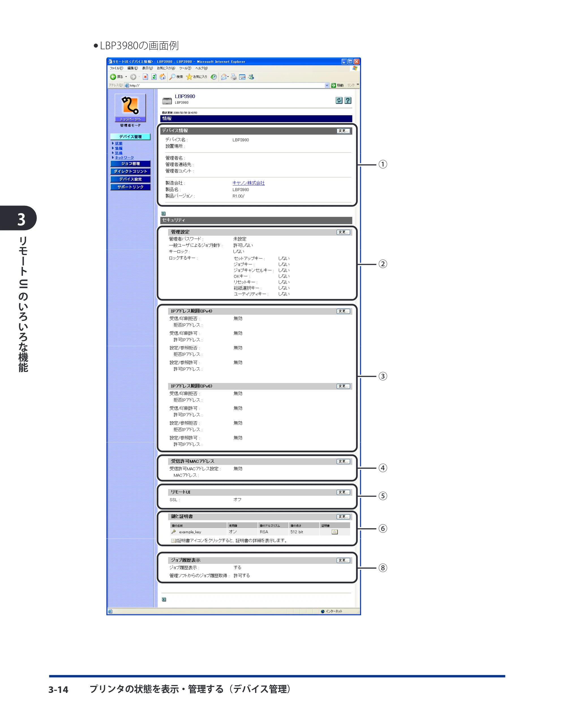Image resolution: width=566 pixels, height=728 pixels.
Task: Click the Print toolbar icon
Action: pos(234,77)
